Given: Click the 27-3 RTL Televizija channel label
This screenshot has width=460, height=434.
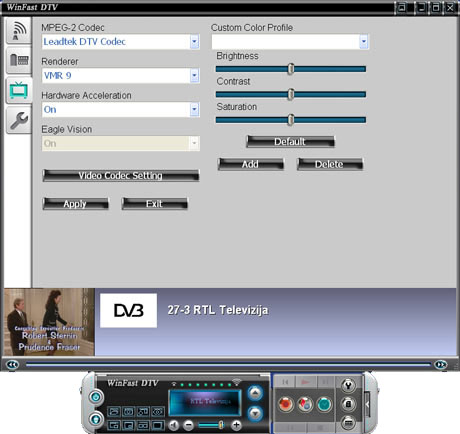Looking at the screenshot, I should coord(218,310).
